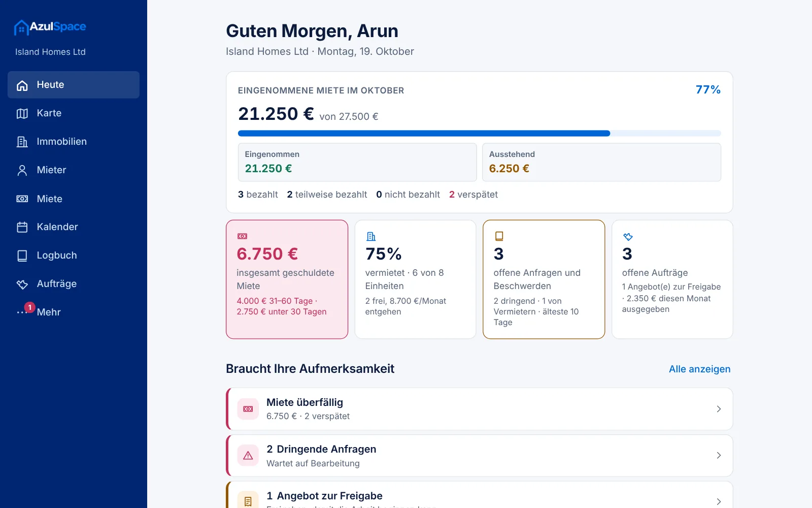
Task: Click the Aufträge wrench icon in sidebar
Action: 22,284
